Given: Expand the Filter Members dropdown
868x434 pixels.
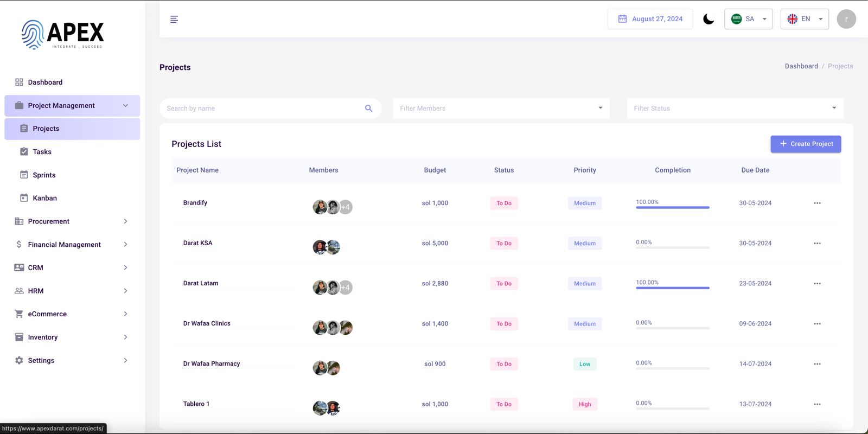Looking at the screenshot, I should point(501,108).
